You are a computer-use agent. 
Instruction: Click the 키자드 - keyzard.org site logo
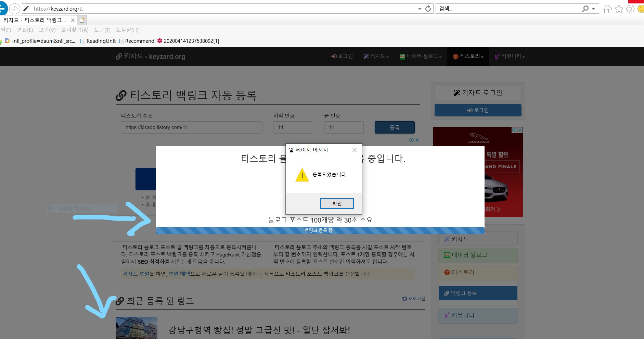[x=150, y=56]
